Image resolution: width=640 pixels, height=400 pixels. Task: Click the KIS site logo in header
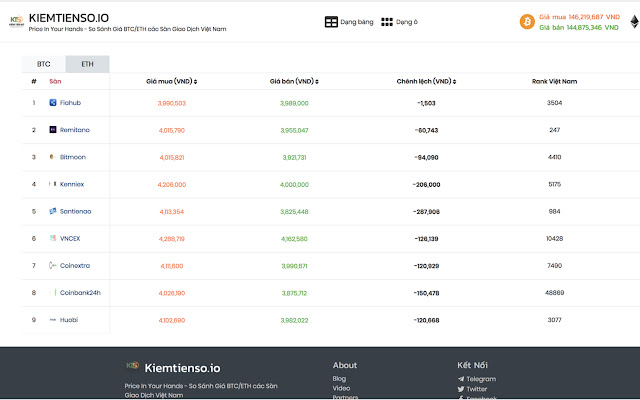(x=16, y=21)
